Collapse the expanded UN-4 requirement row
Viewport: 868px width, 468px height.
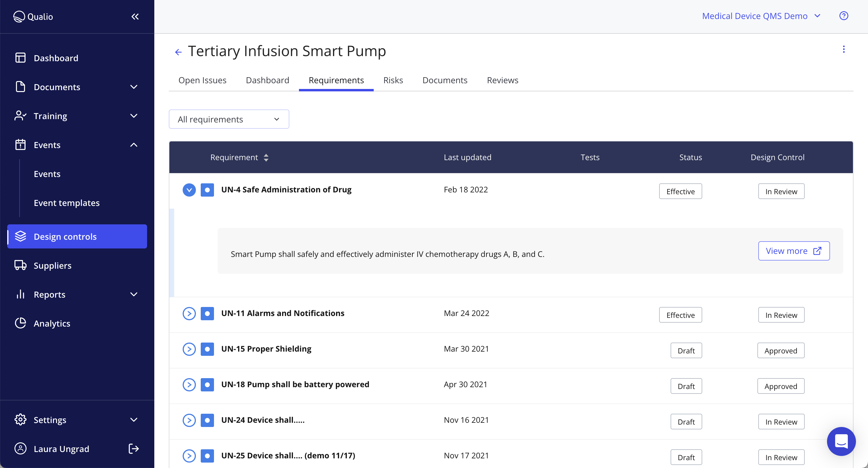coord(189,190)
